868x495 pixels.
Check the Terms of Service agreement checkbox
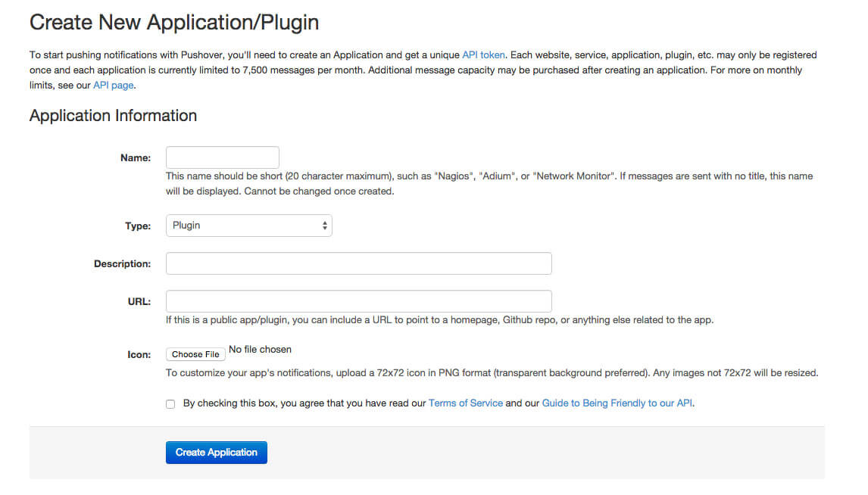click(x=170, y=404)
